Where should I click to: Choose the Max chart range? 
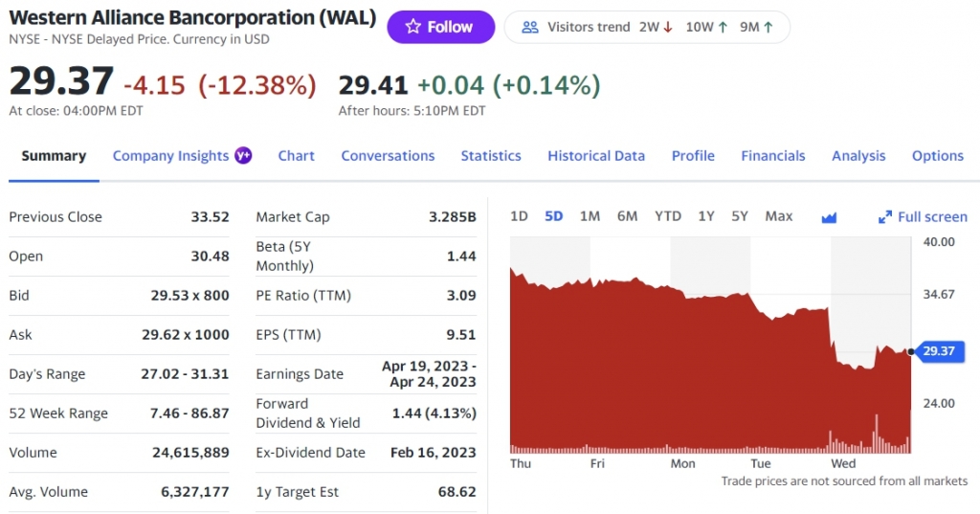pyautogui.click(x=779, y=216)
